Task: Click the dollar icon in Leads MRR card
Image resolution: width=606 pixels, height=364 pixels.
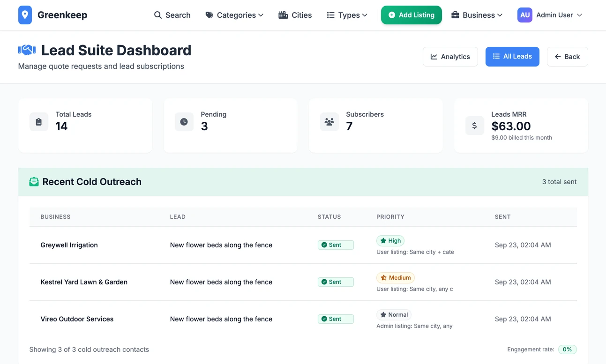Action: coord(475,126)
